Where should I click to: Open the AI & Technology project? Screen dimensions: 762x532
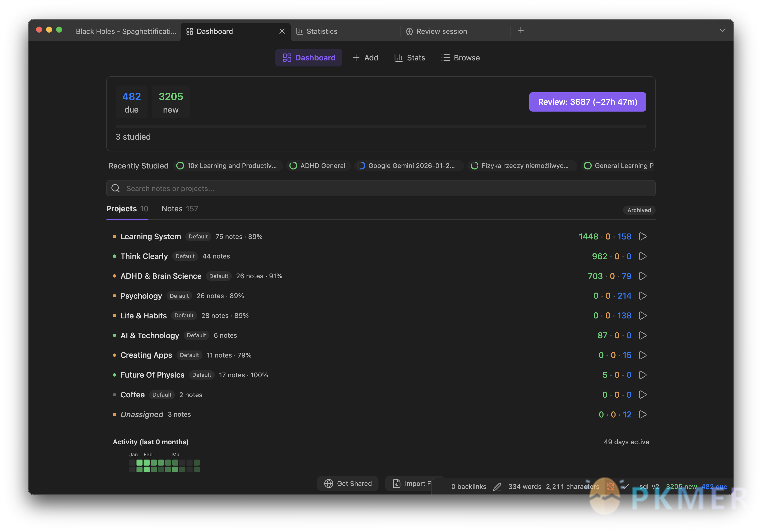(150, 335)
